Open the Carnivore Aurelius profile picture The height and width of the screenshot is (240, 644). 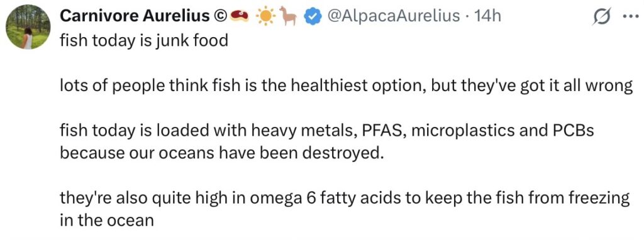pyautogui.click(x=28, y=27)
